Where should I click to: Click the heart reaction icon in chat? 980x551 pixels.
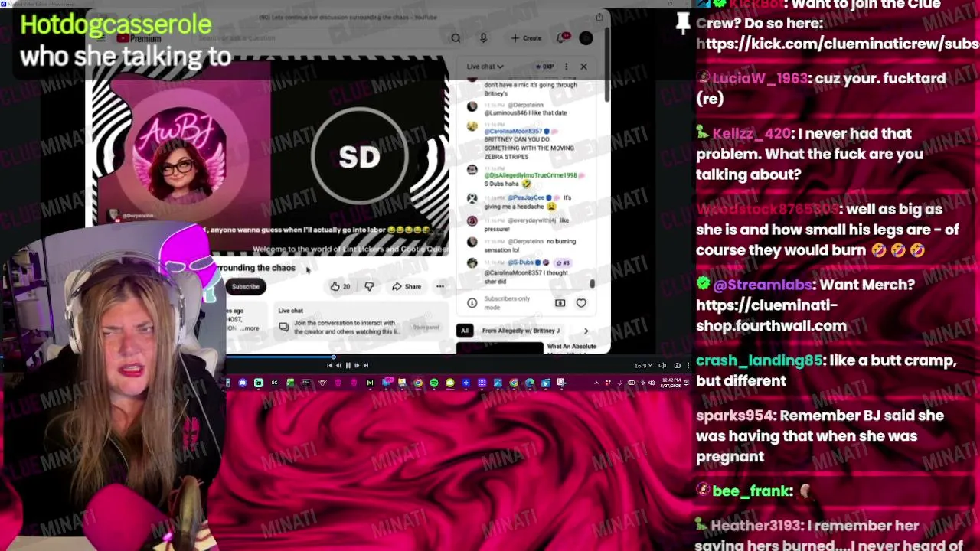click(581, 303)
